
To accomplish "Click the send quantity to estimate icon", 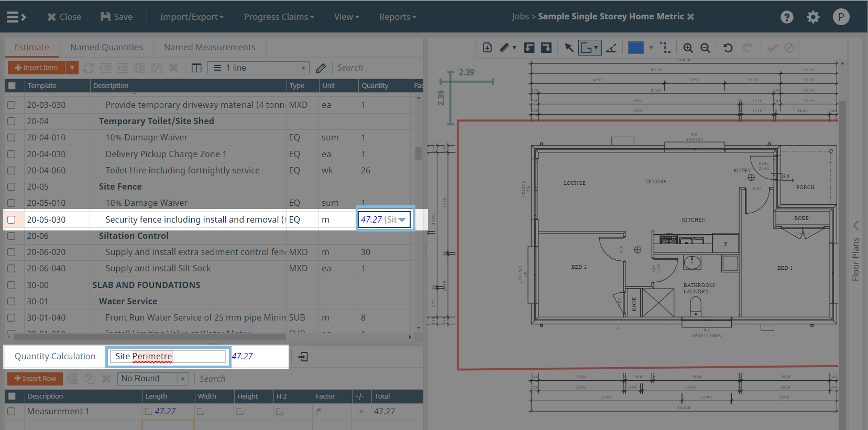I will coord(303,357).
